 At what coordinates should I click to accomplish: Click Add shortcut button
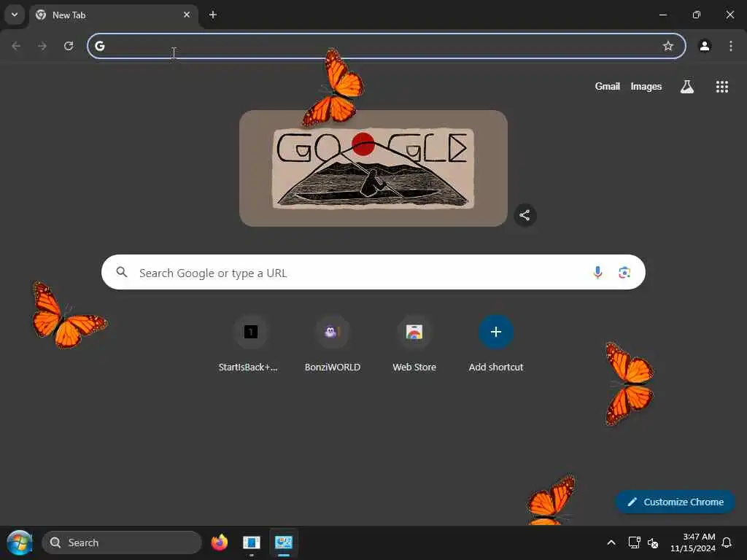pos(496,343)
